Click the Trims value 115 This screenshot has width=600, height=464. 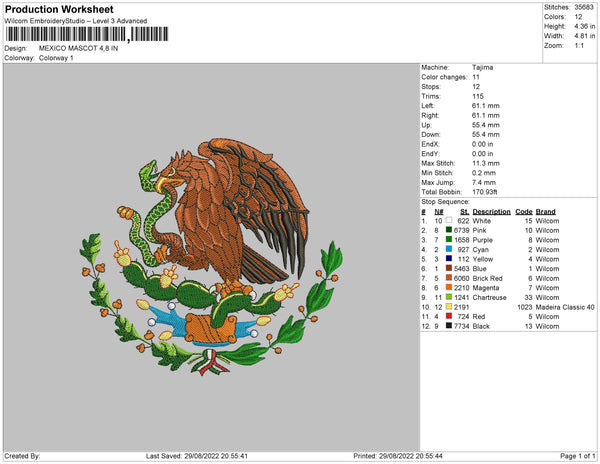[478, 96]
